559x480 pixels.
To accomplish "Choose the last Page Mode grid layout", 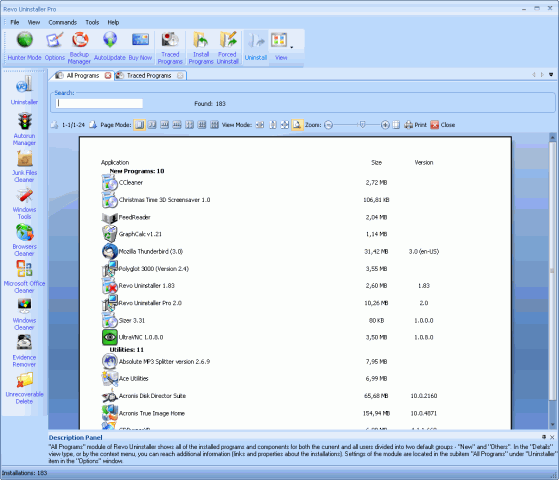I will (214, 125).
